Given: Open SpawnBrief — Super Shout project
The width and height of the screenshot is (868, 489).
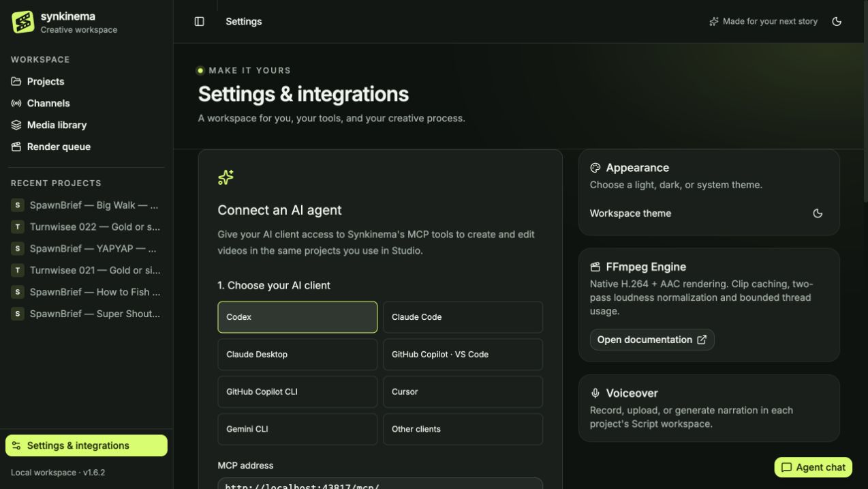Looking at the screenshot, I should (x=87, y=314).
